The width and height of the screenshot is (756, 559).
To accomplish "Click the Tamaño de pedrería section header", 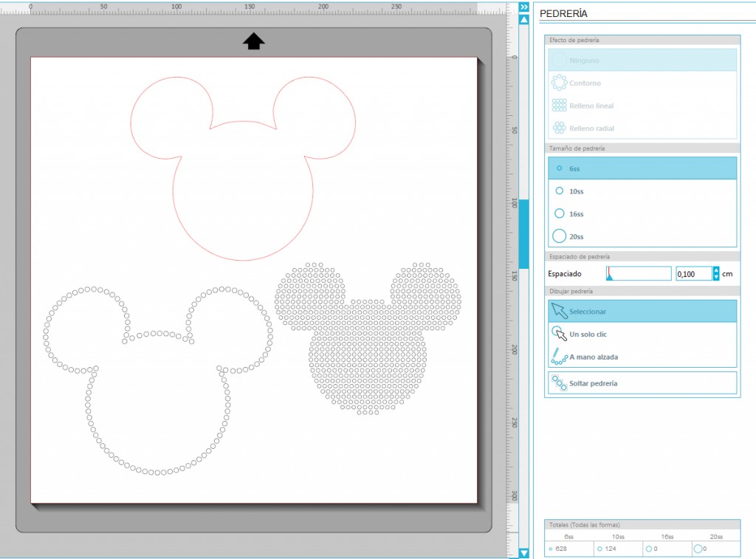I will (642, 148).
